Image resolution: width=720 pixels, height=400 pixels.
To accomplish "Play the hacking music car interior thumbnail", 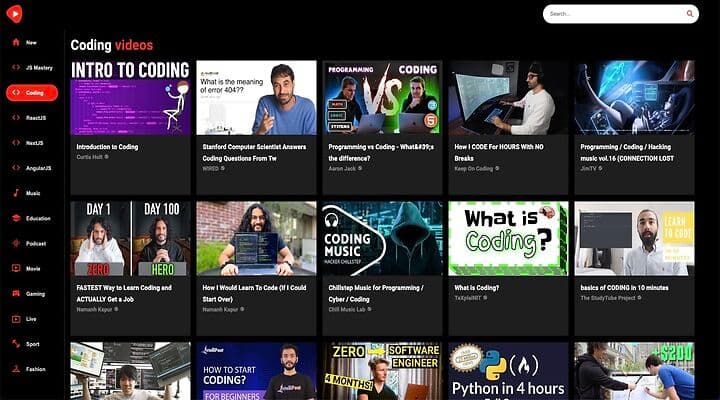I will click(x=634, y=98).
